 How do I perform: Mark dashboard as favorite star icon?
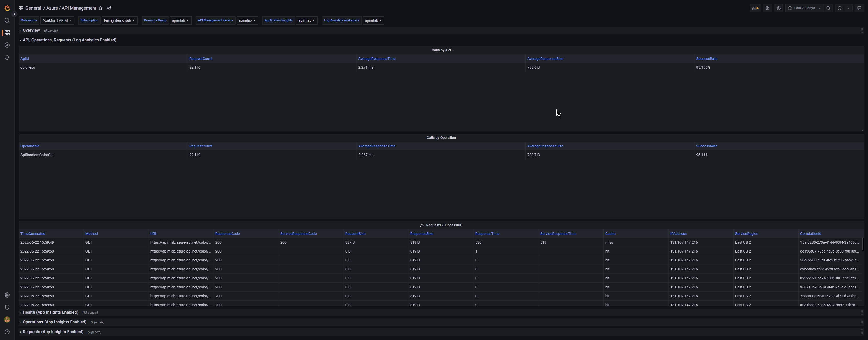[101, 8]
